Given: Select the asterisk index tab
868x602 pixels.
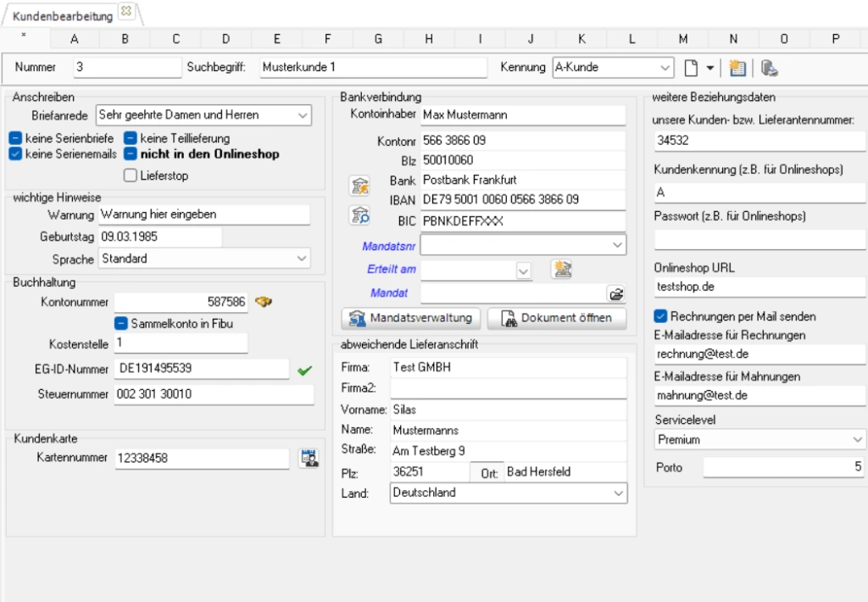Looking at the screenshot, I should coord(24,37).
